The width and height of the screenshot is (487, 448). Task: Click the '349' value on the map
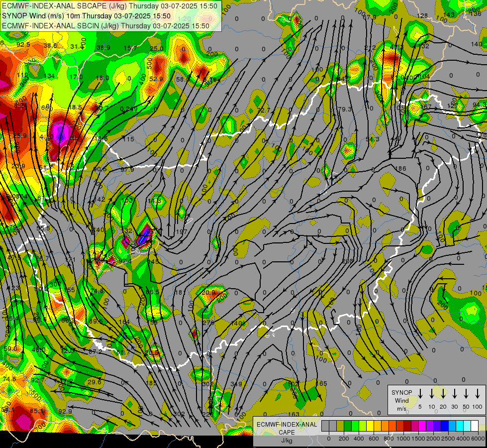pos(236,384)
